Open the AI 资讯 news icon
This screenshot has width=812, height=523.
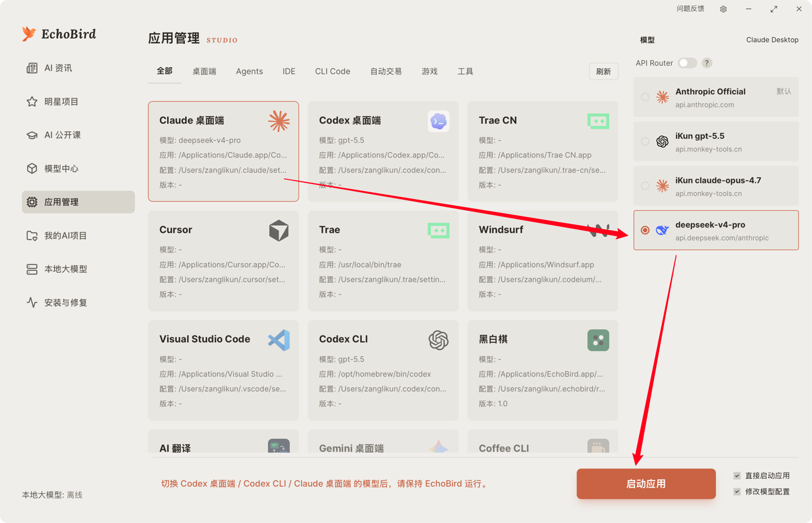point(32,68)
